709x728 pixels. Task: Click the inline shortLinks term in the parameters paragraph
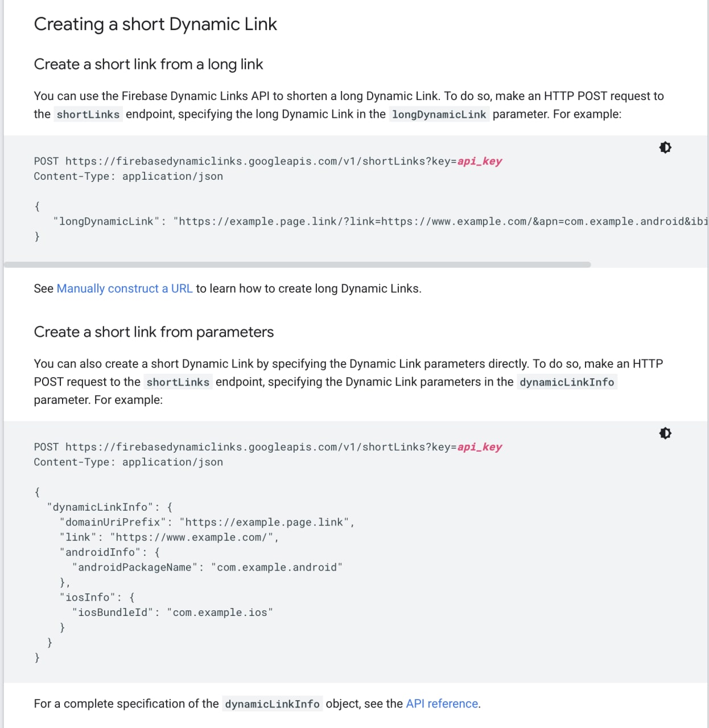[178, 382]
